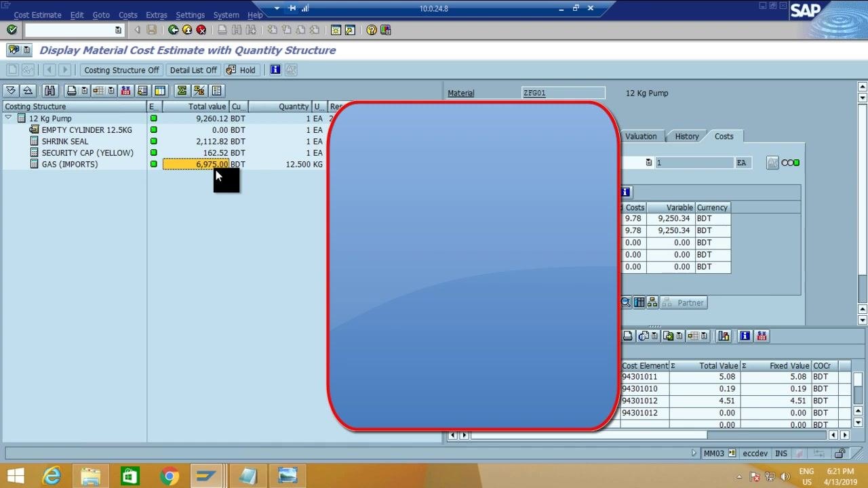The height and width of the screenshot is (488, 868).
Task: Click the red ABC analysis icon above tree
Action: (x=125, y=91)
